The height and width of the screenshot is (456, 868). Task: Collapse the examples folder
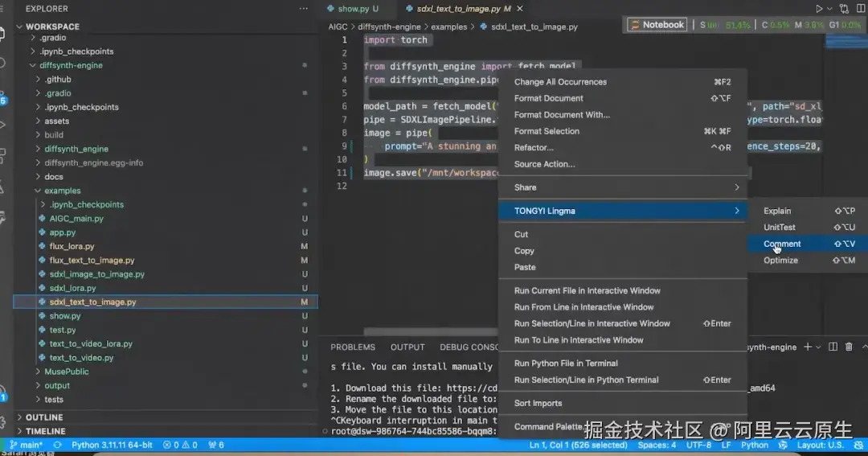coord(165,191)
